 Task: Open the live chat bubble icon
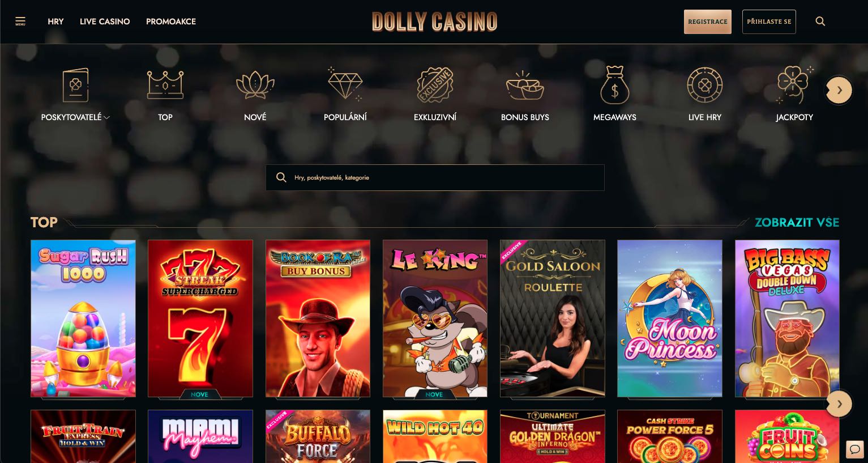(x=855, y=449)
